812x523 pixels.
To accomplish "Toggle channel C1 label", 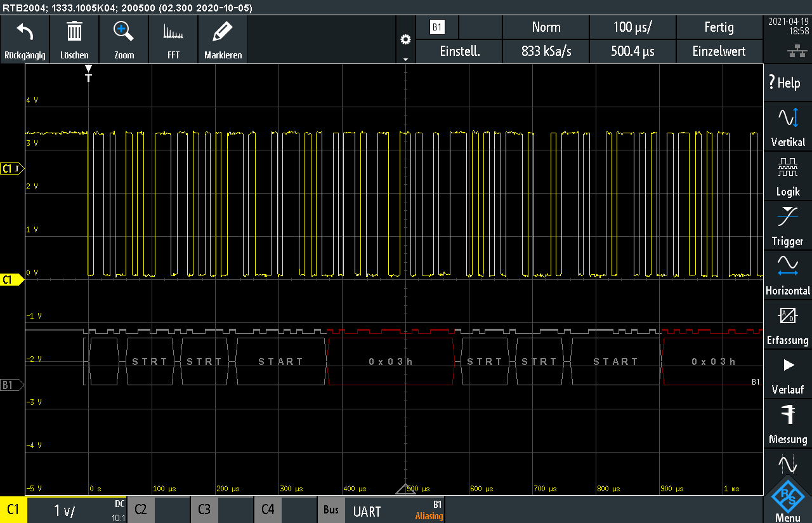I will 13,510.
